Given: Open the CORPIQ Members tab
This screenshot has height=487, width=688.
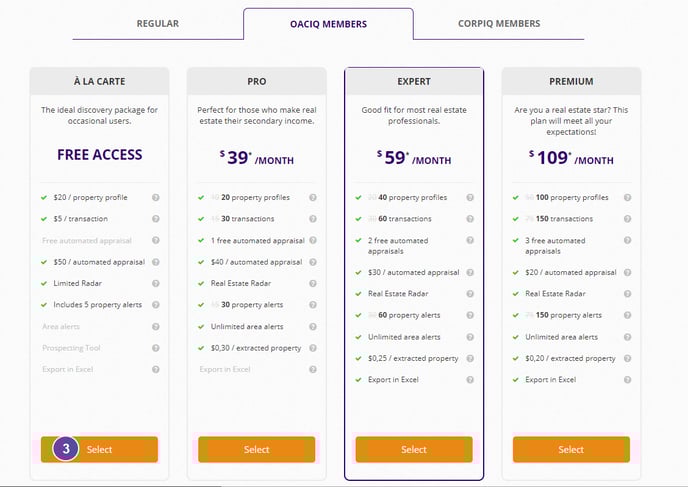Looking at the screenshot, I should coord(499,24).
